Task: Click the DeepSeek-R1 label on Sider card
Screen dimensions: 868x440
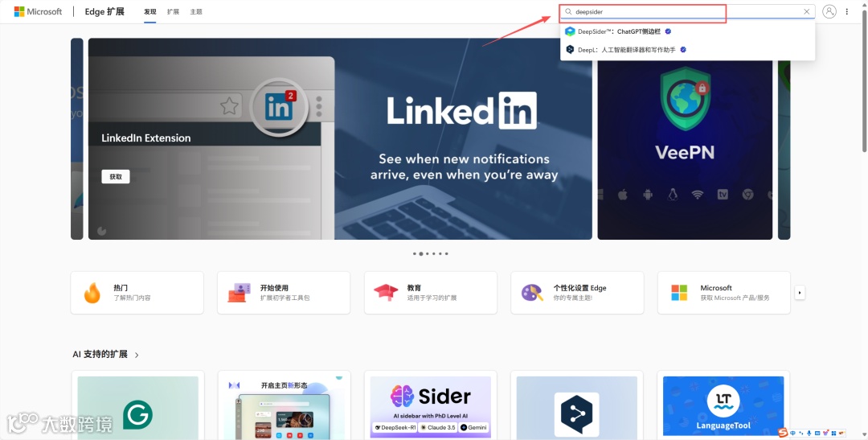Action: [395, 427]
